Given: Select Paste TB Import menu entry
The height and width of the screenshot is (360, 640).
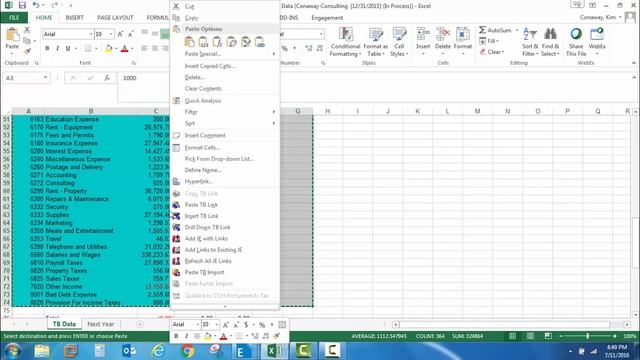Looking at the screenshot, I should (225, 272).
